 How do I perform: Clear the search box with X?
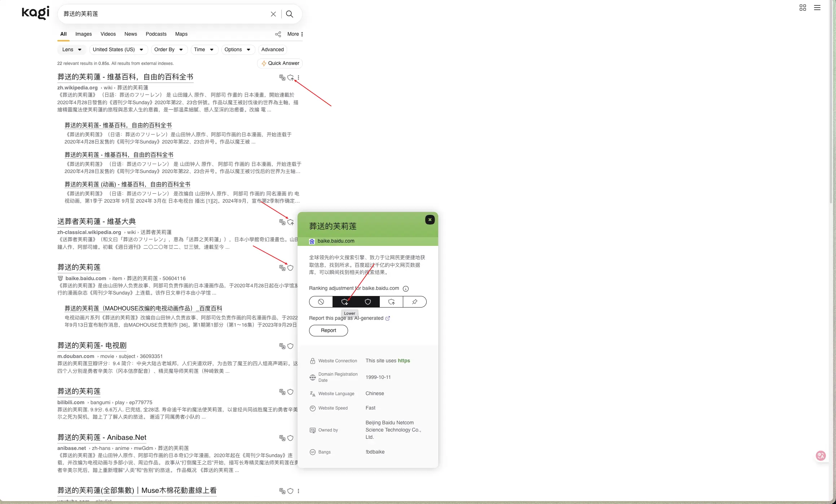pos(273,14)
